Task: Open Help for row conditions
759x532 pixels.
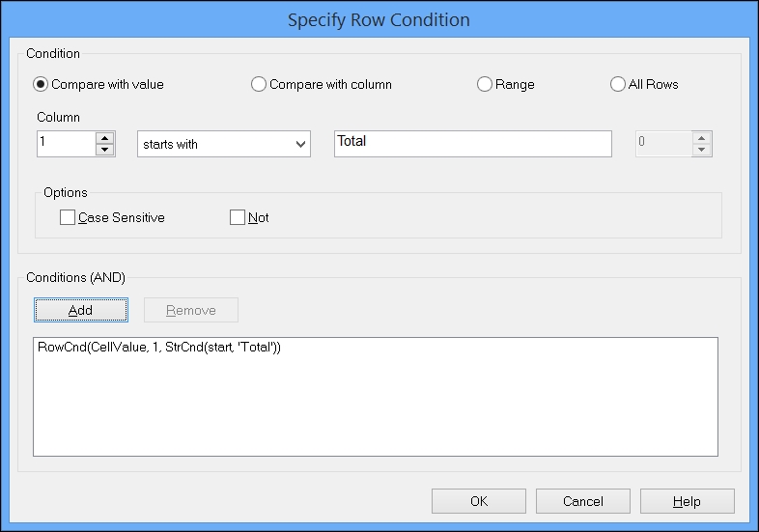Action: click(687, 501)
